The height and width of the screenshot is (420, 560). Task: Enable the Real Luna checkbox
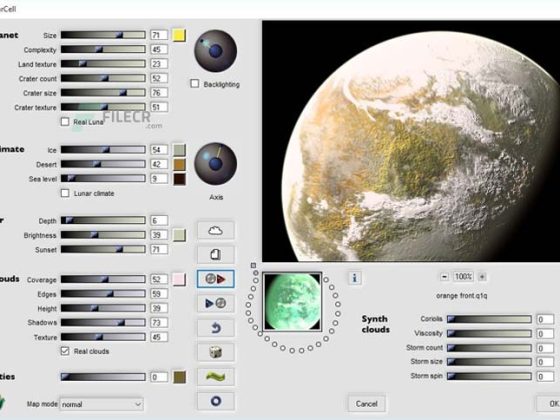[65, 122]
